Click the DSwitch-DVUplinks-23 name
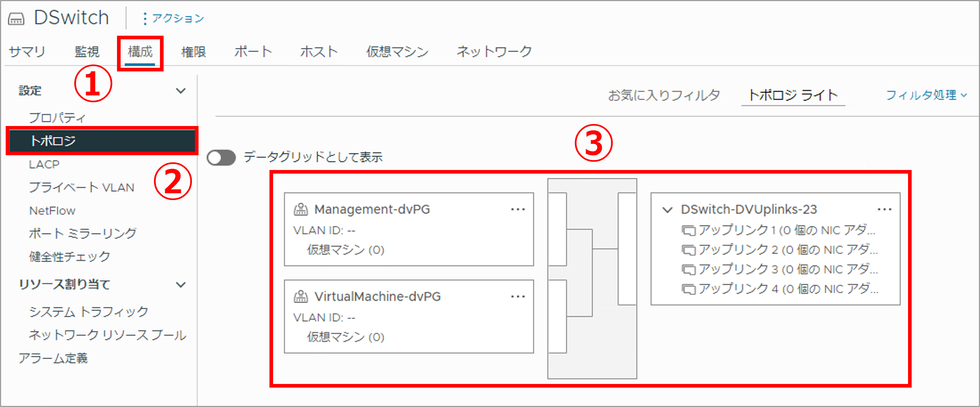This screenshot has width=980, height=407. click(x=749, y=209)
